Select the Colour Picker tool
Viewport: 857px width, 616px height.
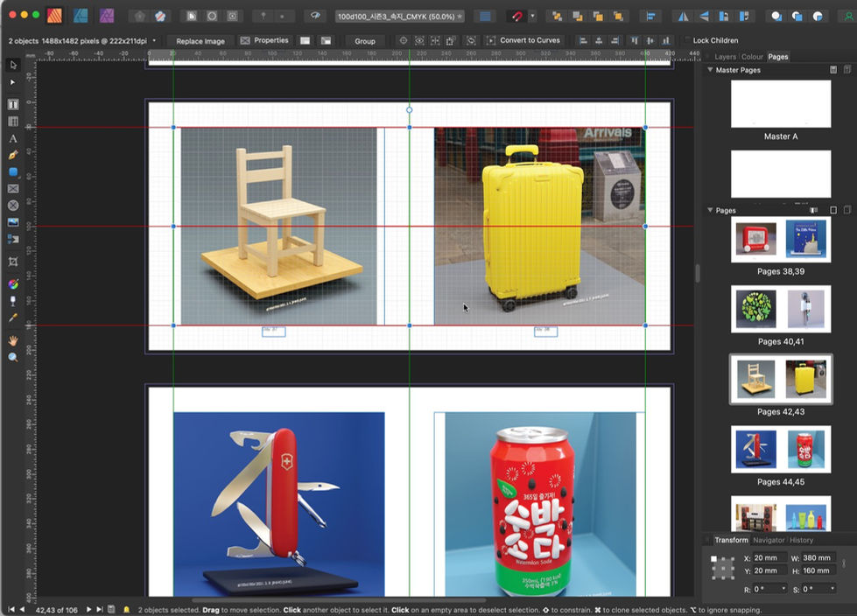(13, 318)
